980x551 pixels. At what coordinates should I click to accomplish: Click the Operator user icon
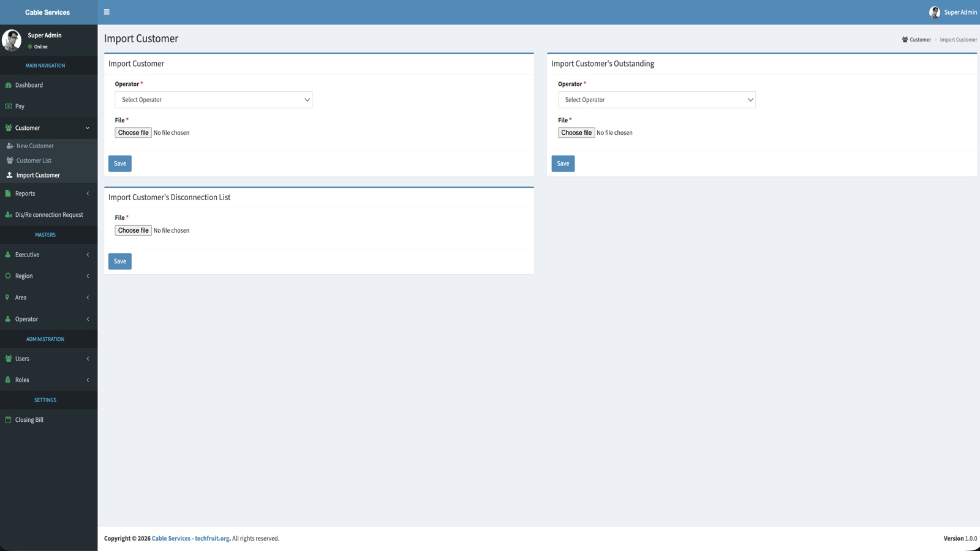click(8, 319)
